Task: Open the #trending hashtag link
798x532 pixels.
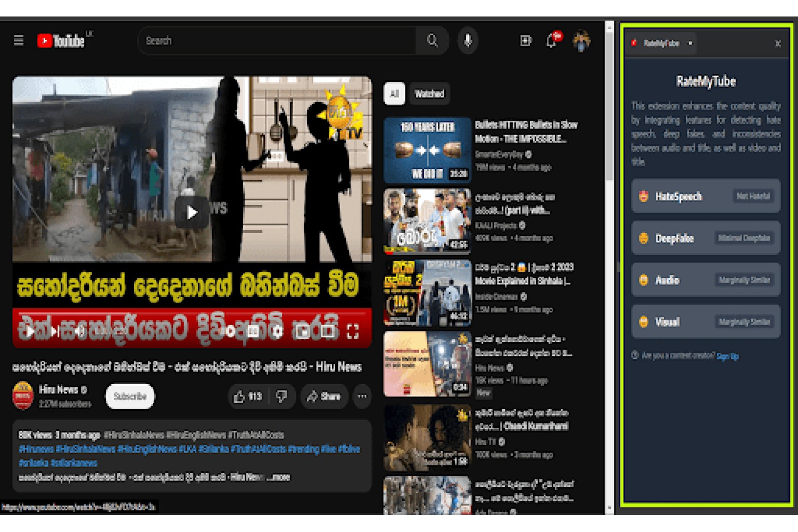Action: (x=304, y=449)
